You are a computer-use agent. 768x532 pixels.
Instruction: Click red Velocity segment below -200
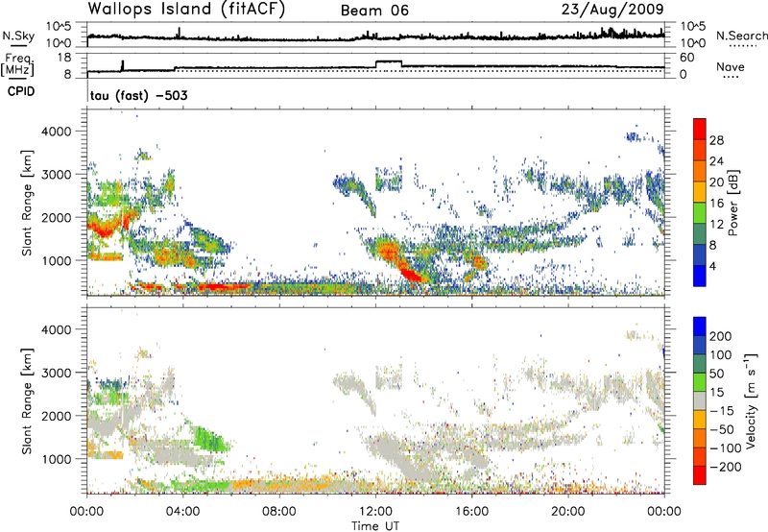pyautogui.click(x=700, y=475)
